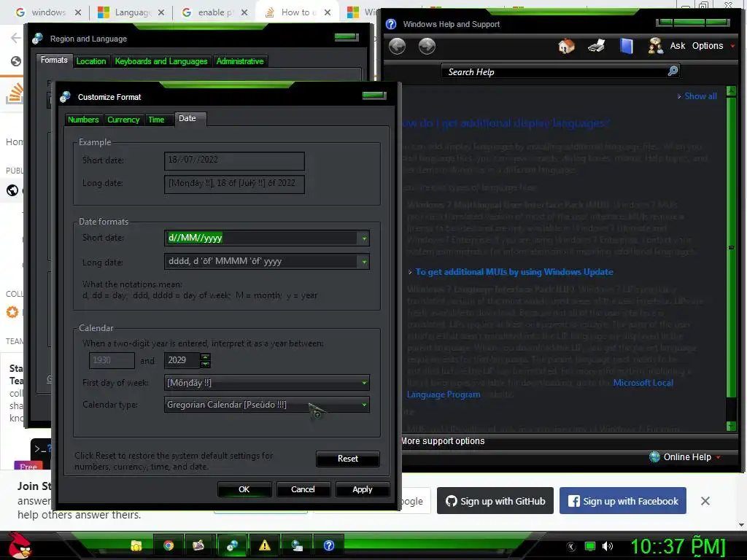
Task: Show hidden tray icons arrow
Action: 570,546
